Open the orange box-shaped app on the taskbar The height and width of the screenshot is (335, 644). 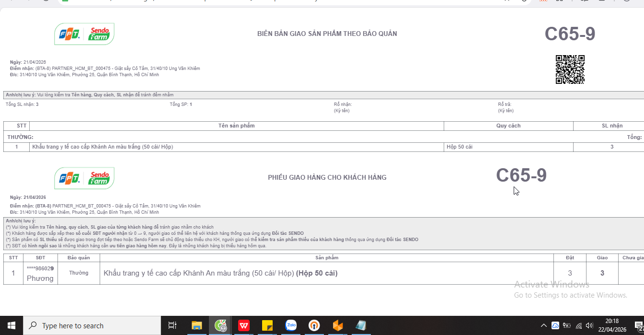pos(338,326)
